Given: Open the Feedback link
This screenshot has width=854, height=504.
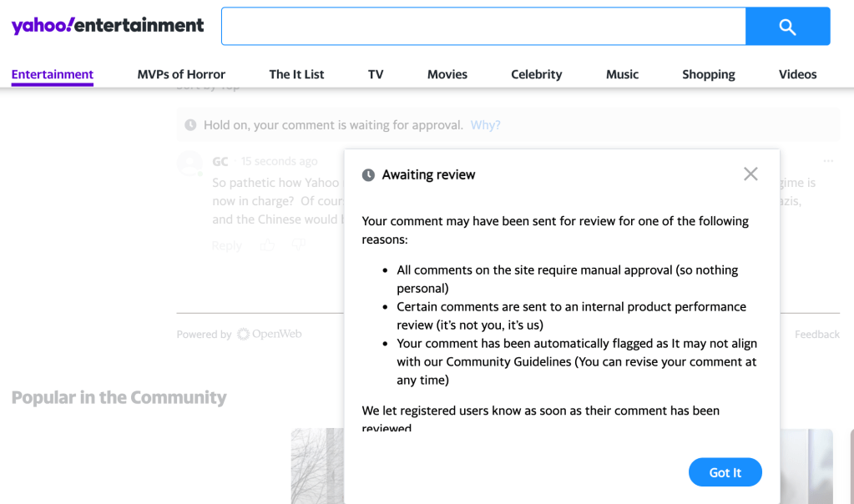Looking at the screenshot, I should tap(816, 335).
